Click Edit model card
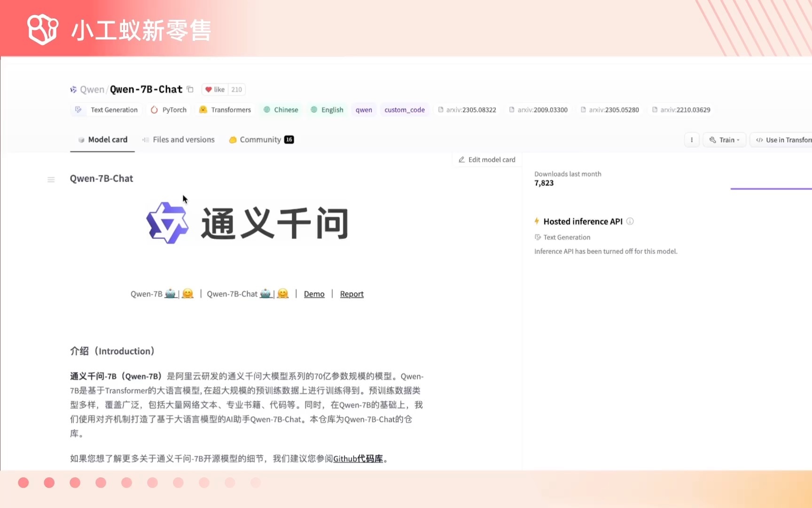The width and height of the screenshot is (812, 508). (487, 159)
